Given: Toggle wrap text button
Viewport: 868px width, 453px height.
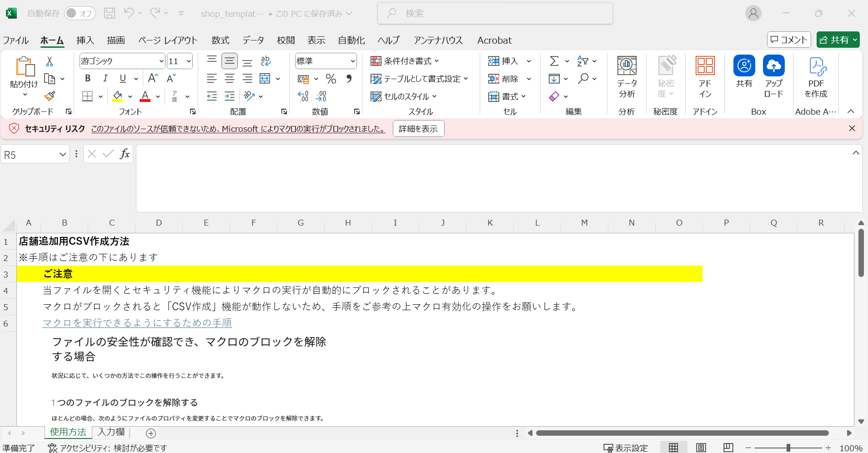Looking at the screenshot, I should click(266, 61).
